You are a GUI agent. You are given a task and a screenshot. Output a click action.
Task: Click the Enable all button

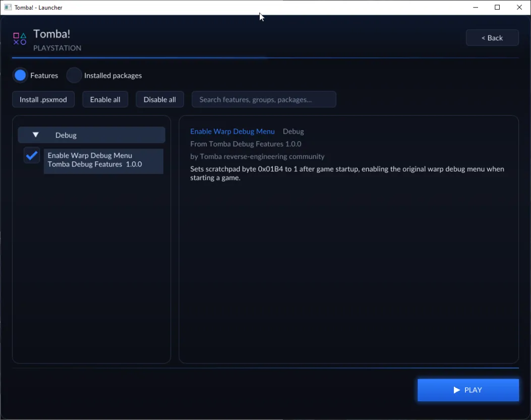coord(105,99)
